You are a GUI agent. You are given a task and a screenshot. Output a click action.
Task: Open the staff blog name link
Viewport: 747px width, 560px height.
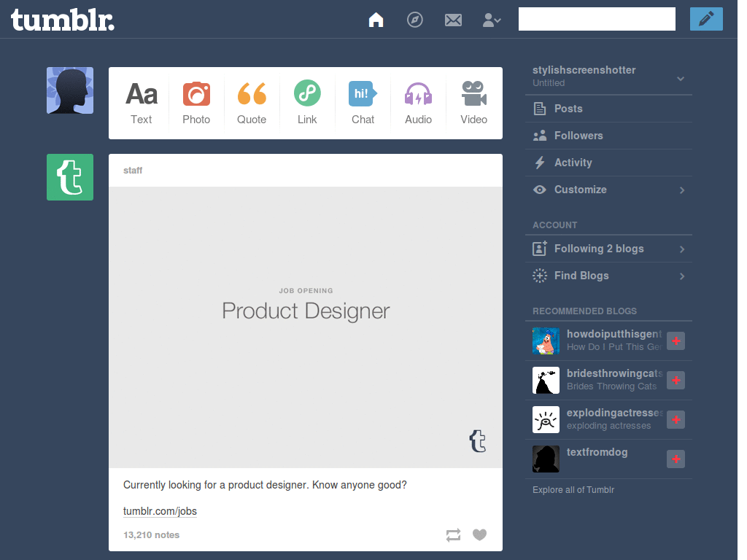[133, 171]
